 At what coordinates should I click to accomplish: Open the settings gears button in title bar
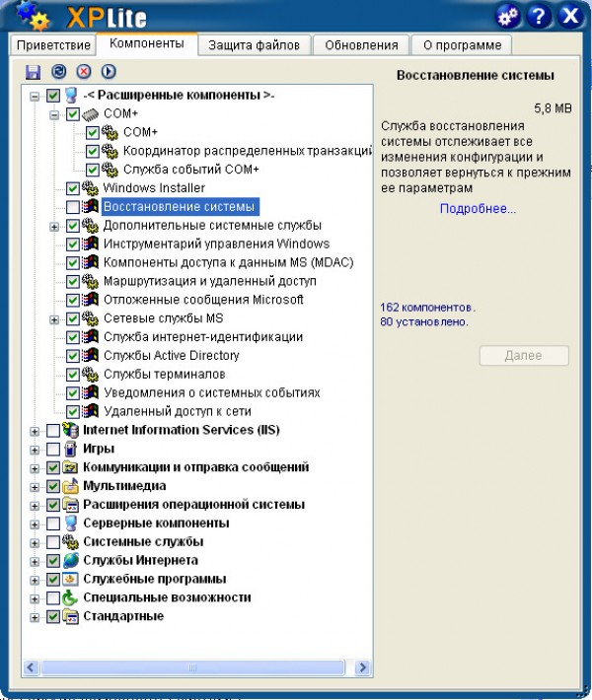tap(508, 17)
